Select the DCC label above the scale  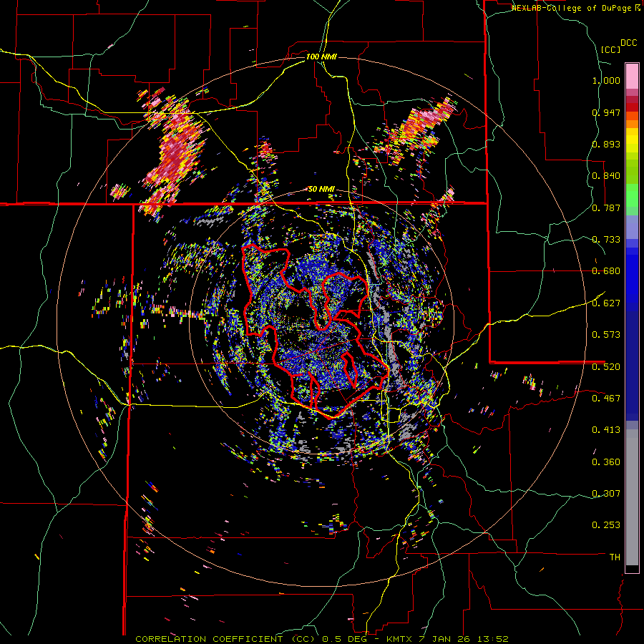click(628, 43)
